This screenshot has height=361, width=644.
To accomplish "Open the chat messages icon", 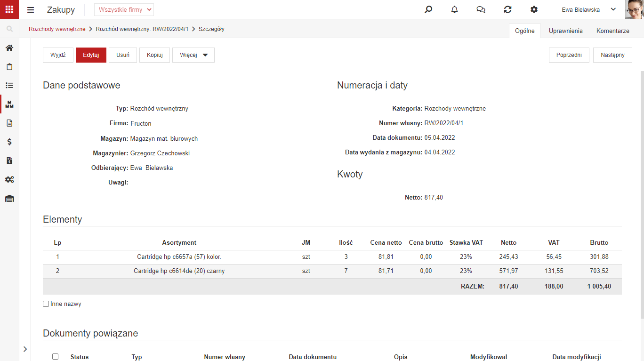I will click(x=481, y=9).
